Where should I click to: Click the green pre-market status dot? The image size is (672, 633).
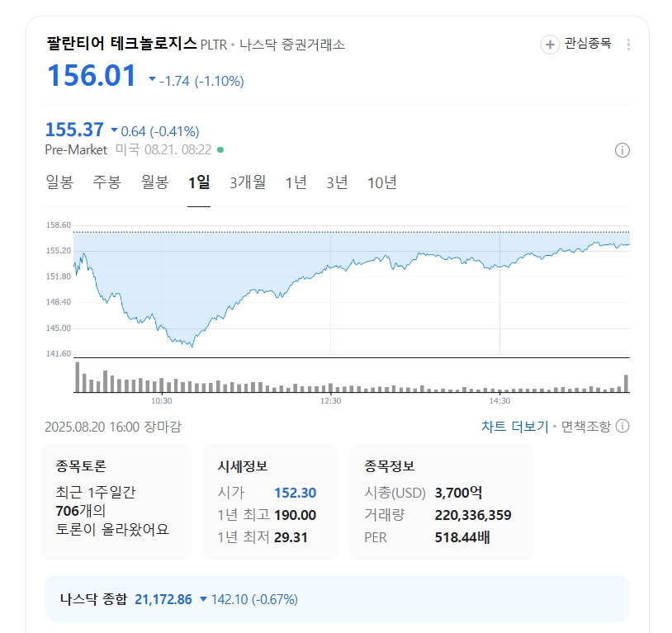[220, 150]
